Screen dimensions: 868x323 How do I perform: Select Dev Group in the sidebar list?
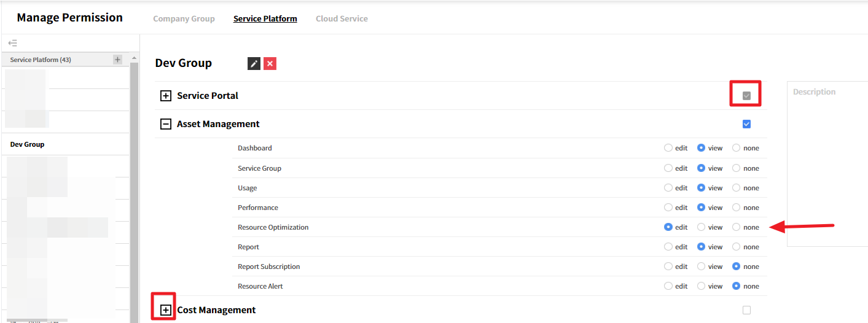coord(28,144)
